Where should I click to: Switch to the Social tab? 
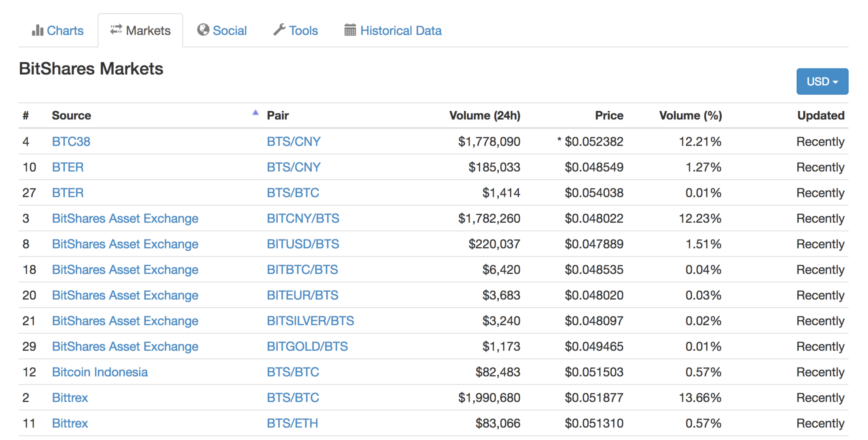coord(222,31)
